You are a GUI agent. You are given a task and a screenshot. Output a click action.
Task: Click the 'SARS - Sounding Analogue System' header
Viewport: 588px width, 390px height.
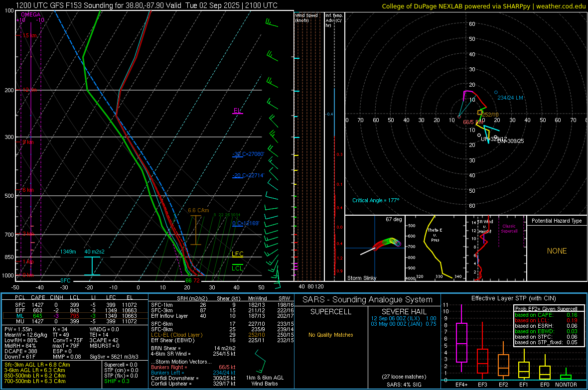pos(368,300)
